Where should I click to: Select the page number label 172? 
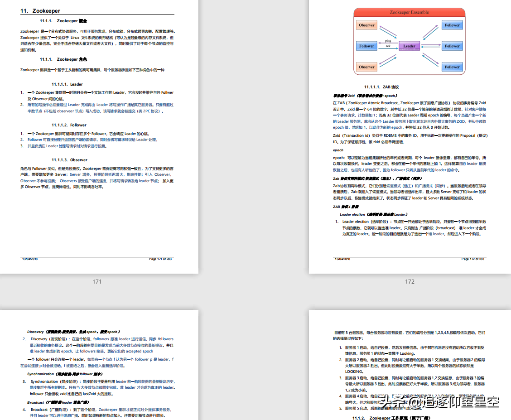point(410,281)
